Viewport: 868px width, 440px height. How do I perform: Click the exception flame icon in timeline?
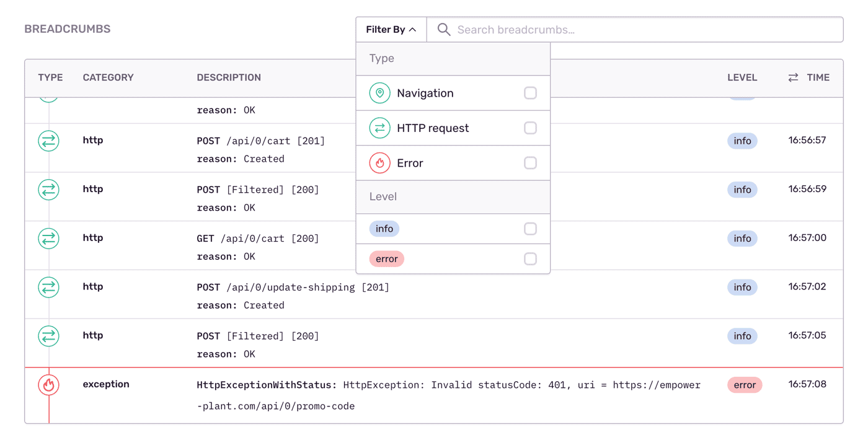click(x=48, y=385)
